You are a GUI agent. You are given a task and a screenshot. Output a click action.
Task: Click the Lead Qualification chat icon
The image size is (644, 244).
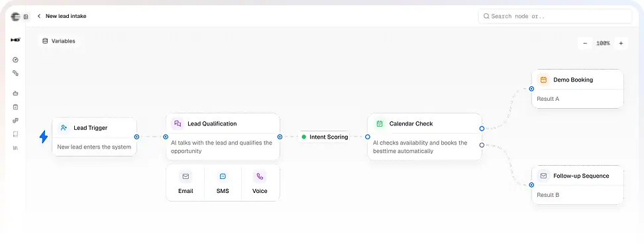coord(178,123)
